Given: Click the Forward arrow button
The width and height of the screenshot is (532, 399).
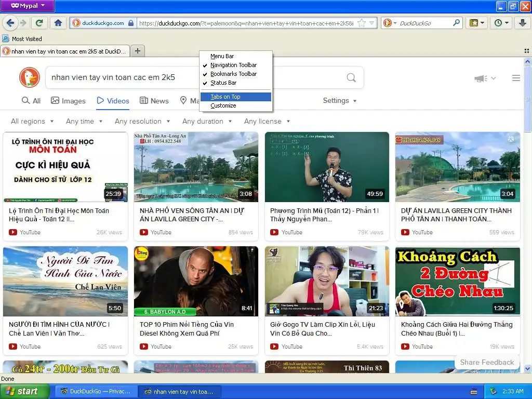Looking at the screenshot, I should click(x=23, y=23).
